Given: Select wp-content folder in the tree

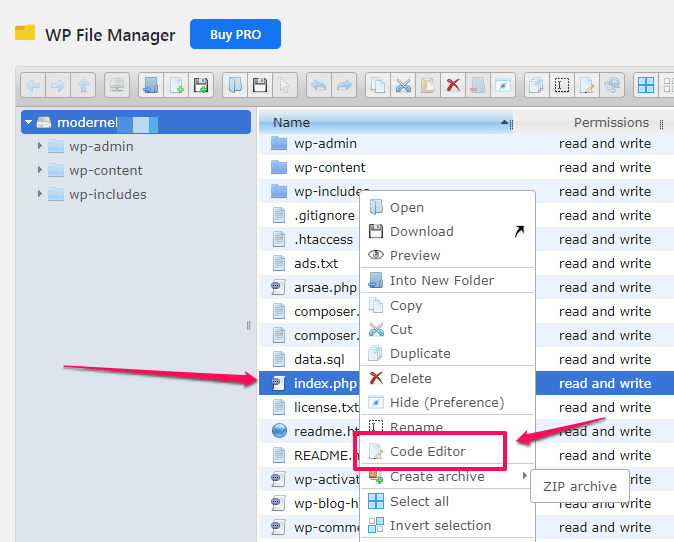Looking at the screenshot, I should point(106,171).
